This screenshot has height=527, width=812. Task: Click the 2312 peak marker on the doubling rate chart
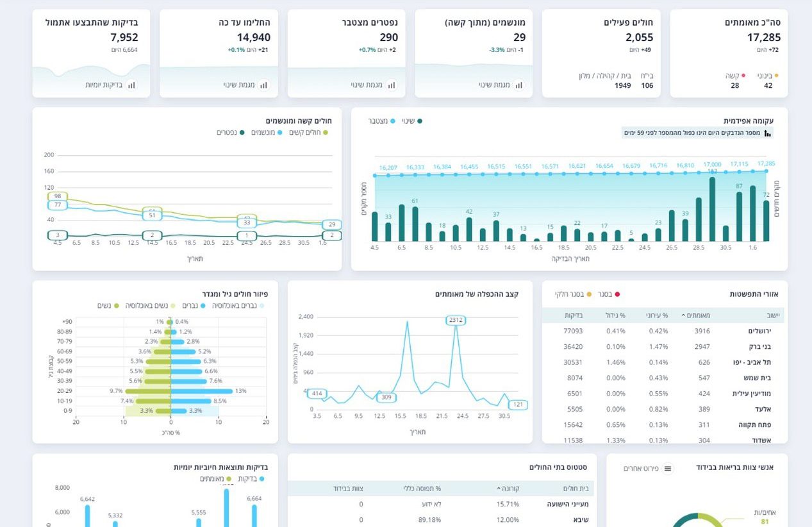(456, 320)
